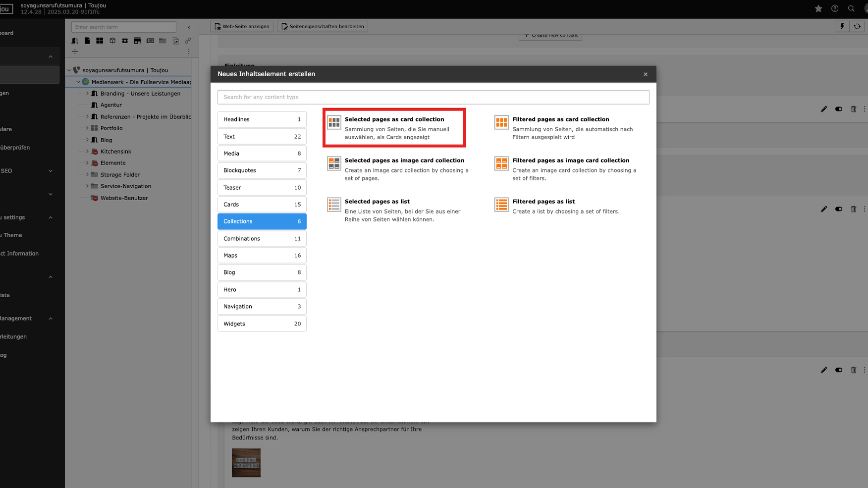Screen dimensions: 868x488
Task: Toggle visibility of the second content element
Action: click(839, 209)
